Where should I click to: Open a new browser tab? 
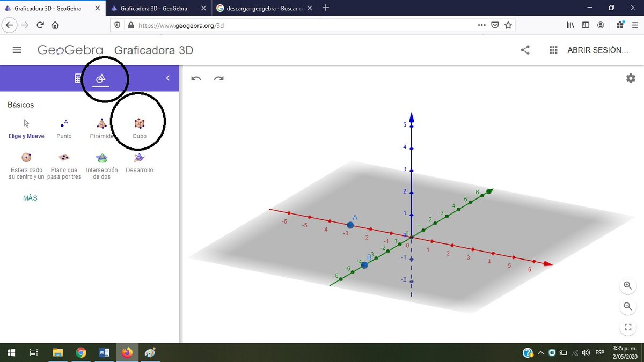(x=326, y=8)
